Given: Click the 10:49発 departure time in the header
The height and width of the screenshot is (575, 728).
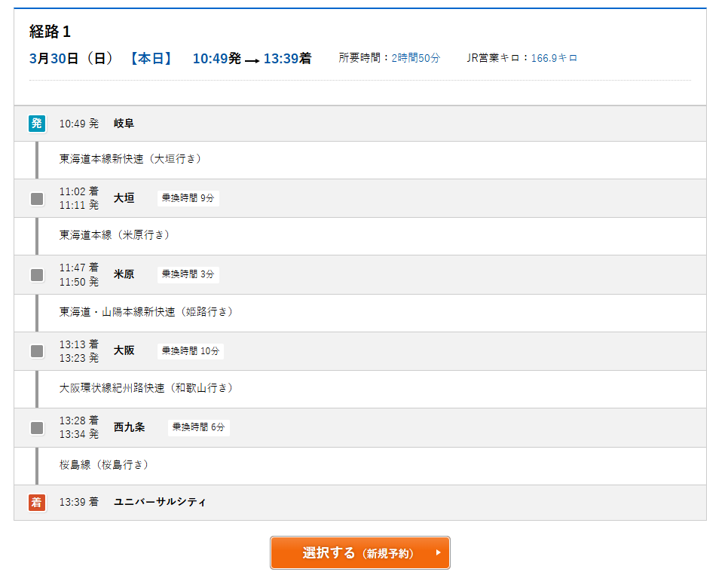Looking at the screenshot, I should click(217, 59).
